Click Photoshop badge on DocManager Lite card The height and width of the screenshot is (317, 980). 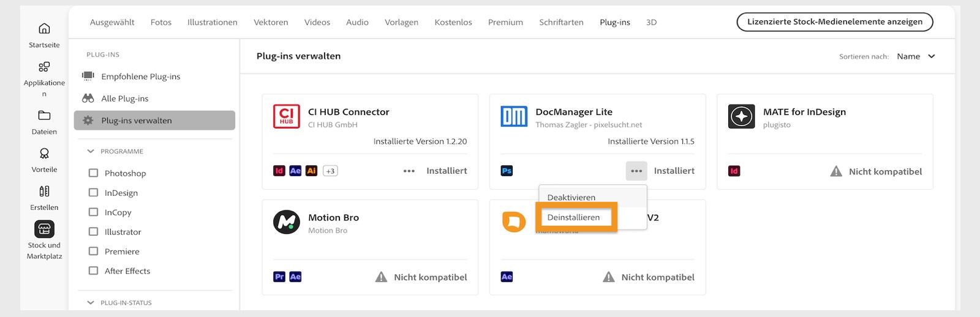(x=507, y=171)
